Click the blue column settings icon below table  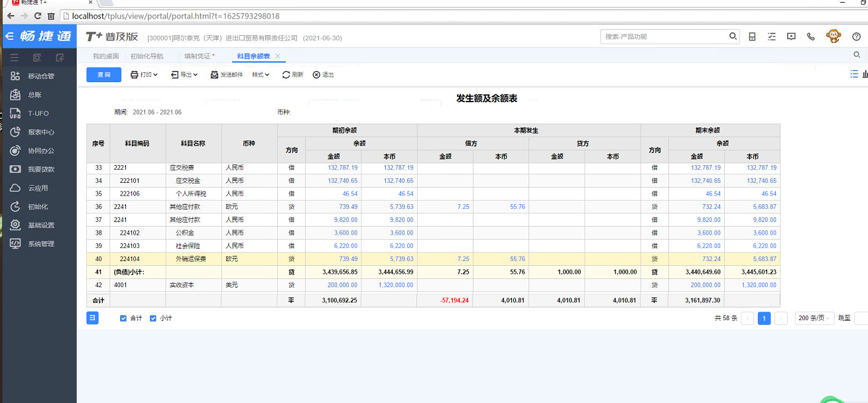tap(93, 318)
